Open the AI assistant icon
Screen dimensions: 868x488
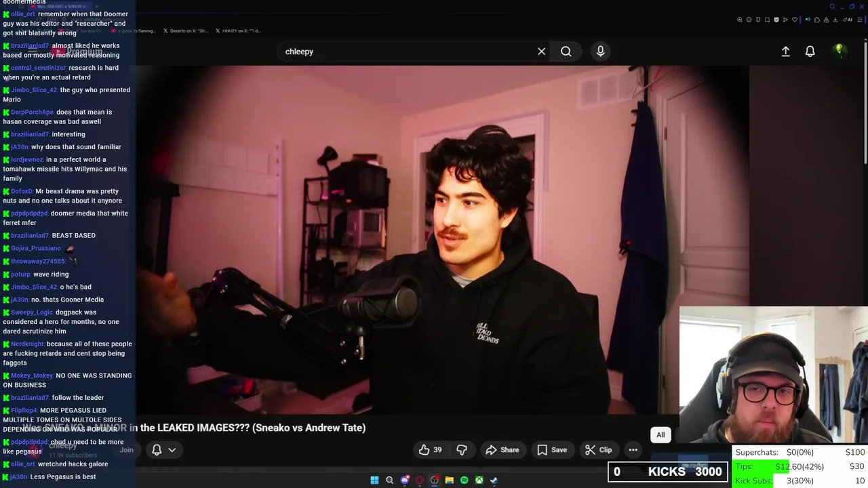pyautogui.click(x=848, y=20)
